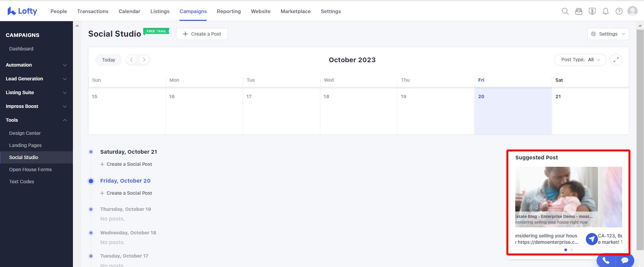
Task: Click the inbox tray icon in header
Action: click(578, 11)
